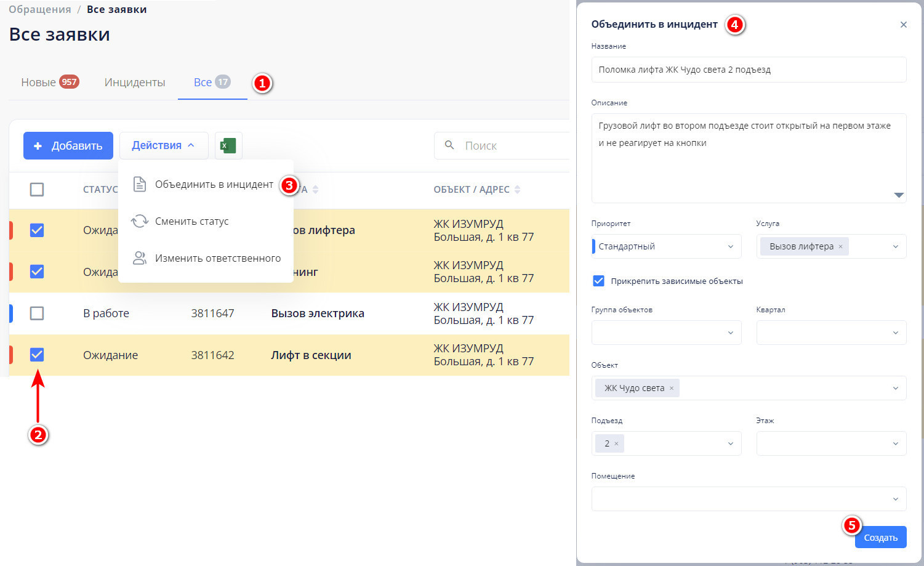
Task: Open the Вызов электрика request
Action: (318, 313)
